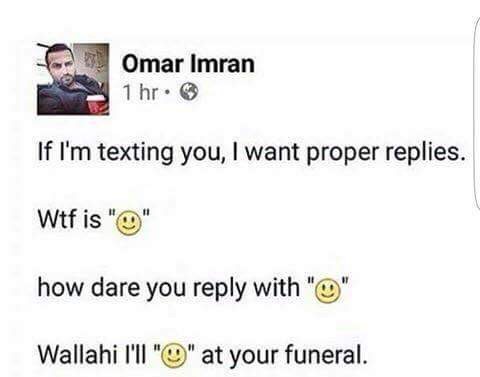Click the rounded panel edge on the right

pyautogui.click(x=477, y=112)
